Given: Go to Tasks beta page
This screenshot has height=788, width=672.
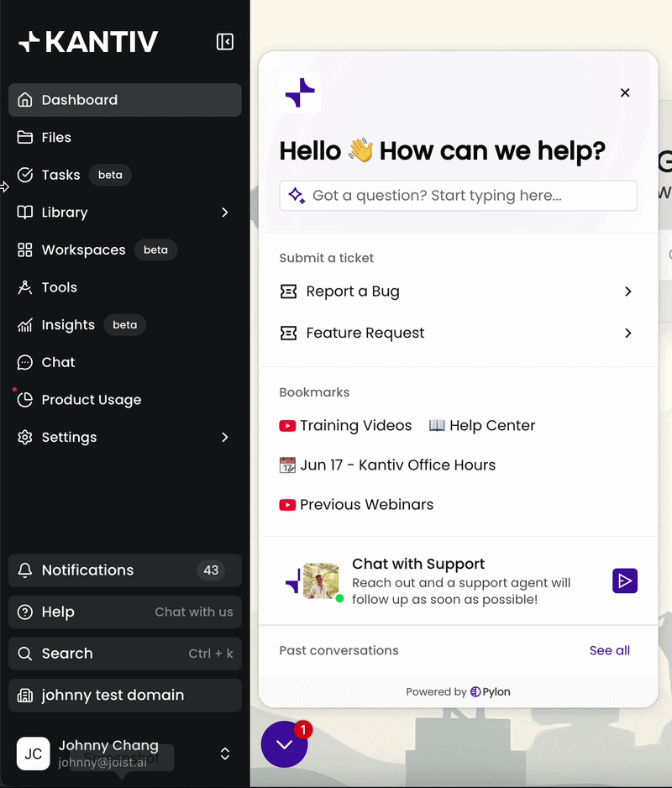Looking at the screenshot, I should click(x=124, y=175).
